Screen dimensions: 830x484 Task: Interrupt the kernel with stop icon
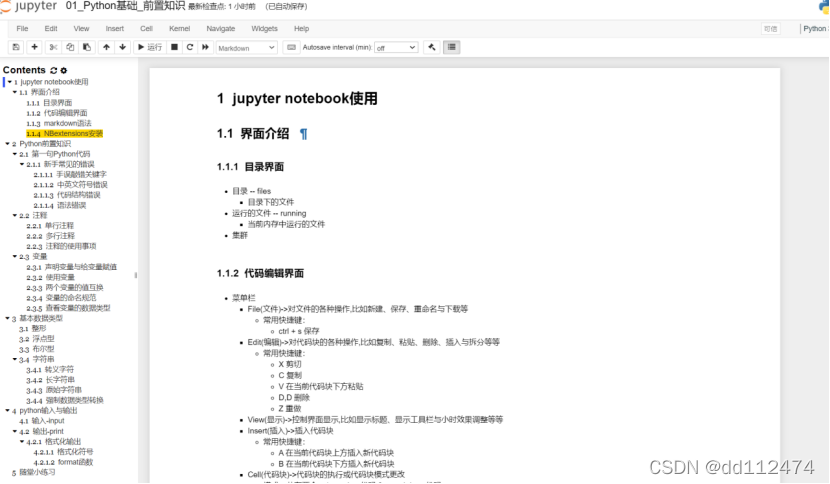tap(174, 47)
